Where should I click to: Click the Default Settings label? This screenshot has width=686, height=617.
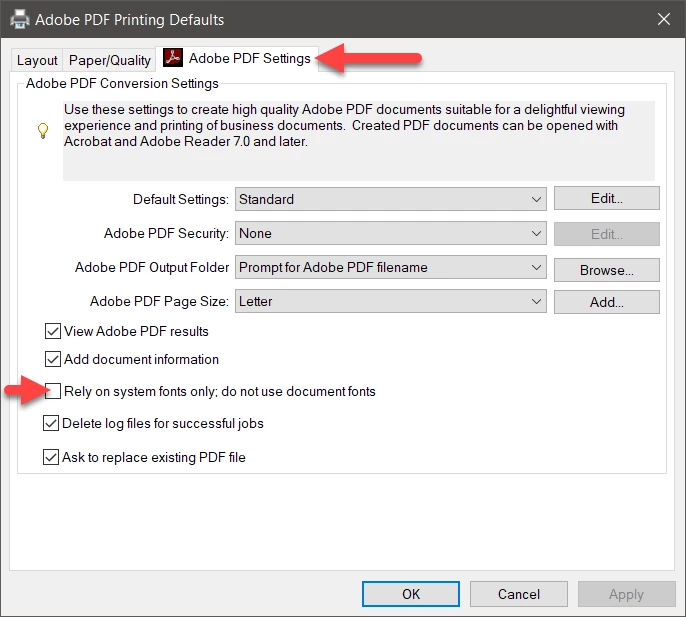181,199
